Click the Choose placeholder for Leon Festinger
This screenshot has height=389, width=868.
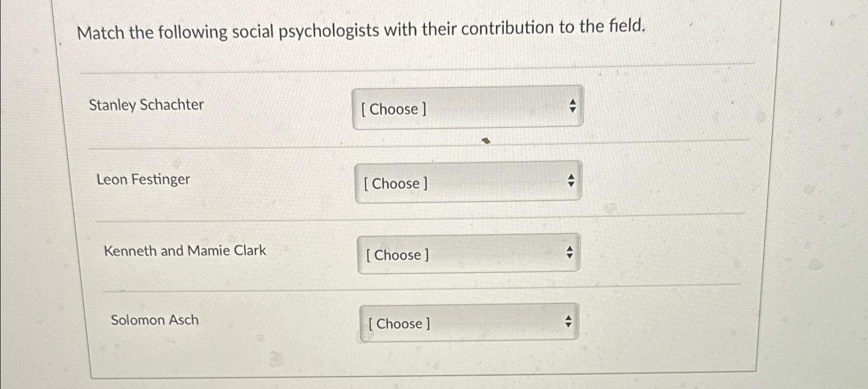coord(396,184)
